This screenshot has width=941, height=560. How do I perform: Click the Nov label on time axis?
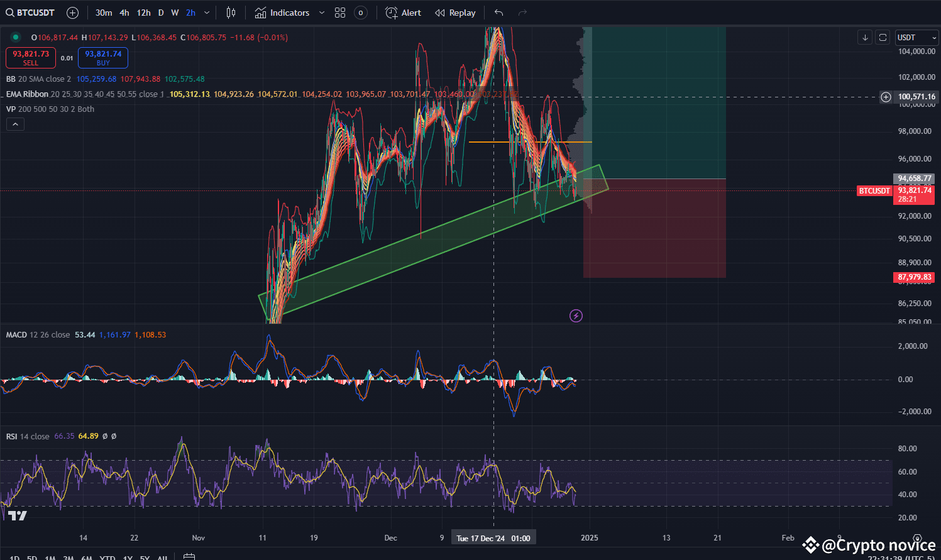click(199, 538)
